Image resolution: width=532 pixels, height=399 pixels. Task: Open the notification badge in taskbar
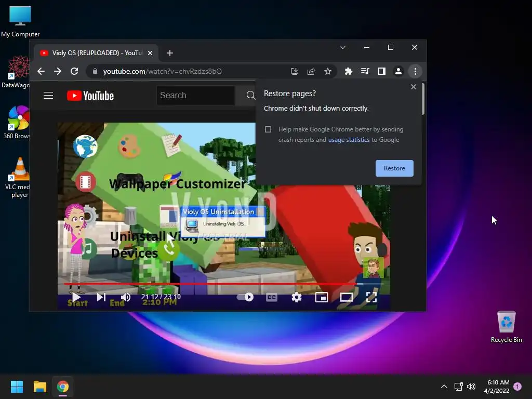[517, 387]
